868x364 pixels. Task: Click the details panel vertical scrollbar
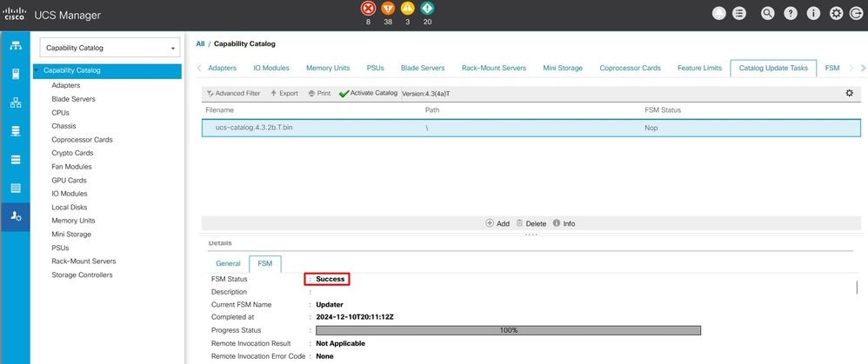(x=857, y=287)
